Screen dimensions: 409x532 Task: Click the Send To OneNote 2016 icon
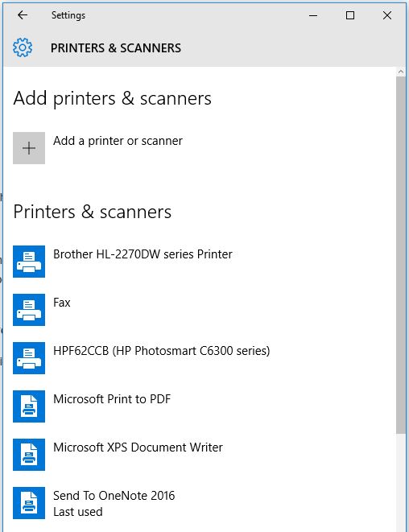pyautogui.click(x=29, y=503)
